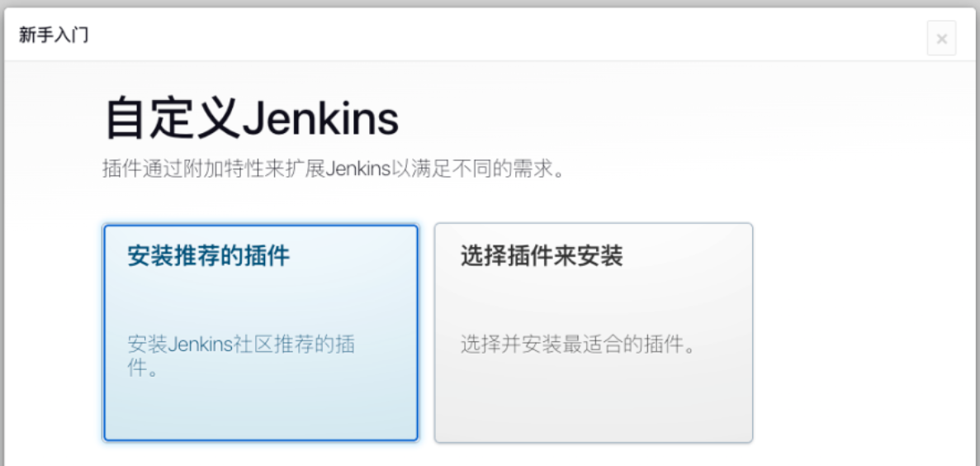This screenshot has height=466, width=980.
Task: Click the subtitle about 插件通过附加特性
Action: coord(333,169)
